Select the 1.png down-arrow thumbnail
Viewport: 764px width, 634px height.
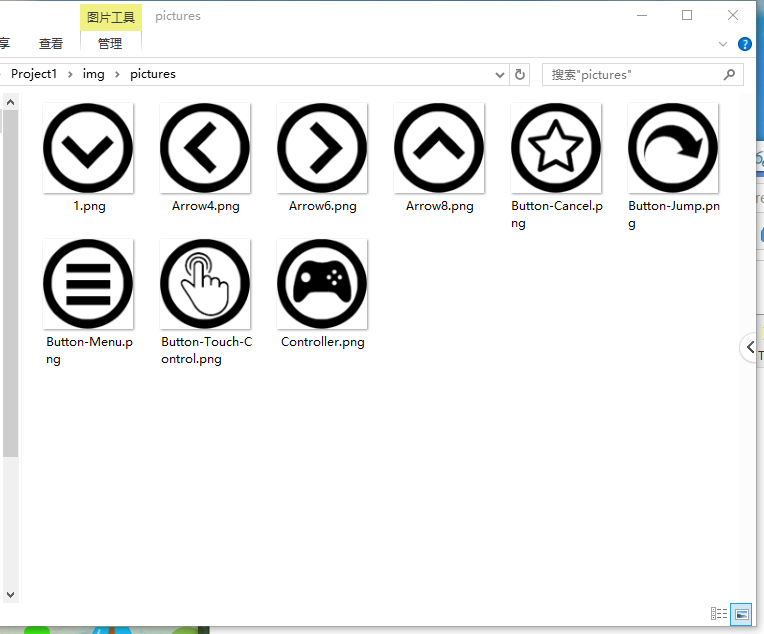pos(88,148)
